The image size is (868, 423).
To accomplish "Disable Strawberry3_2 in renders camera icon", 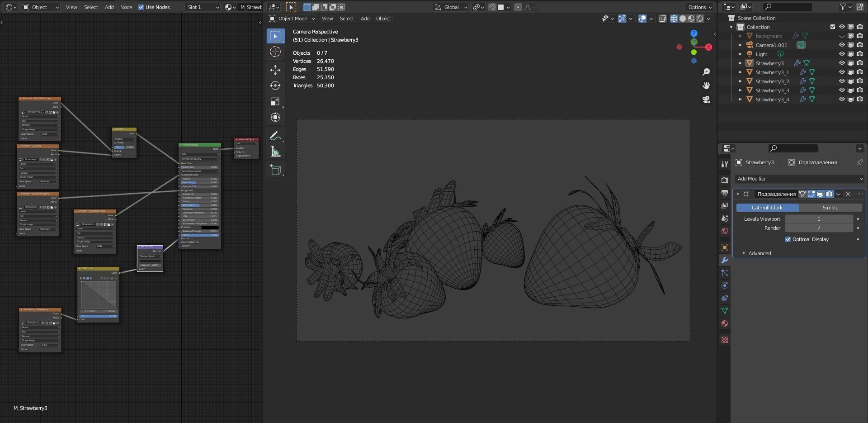I will pyautogui.click(x=859, y=81).
